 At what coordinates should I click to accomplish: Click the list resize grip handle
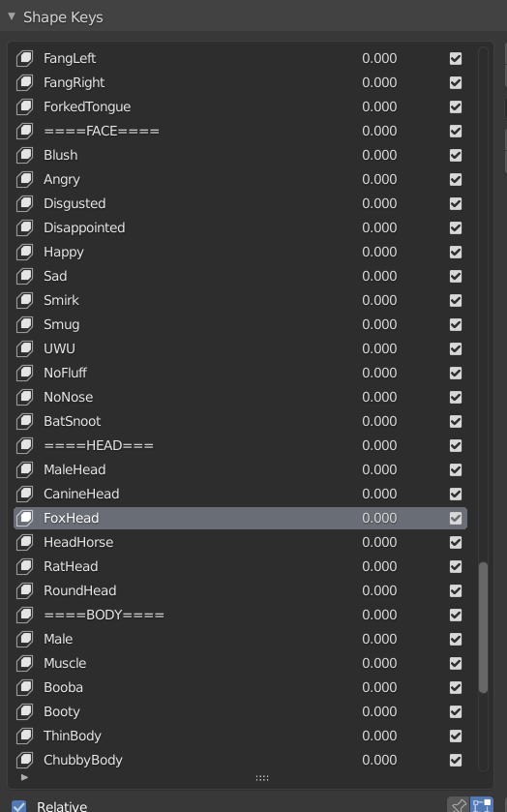point(262,778)
